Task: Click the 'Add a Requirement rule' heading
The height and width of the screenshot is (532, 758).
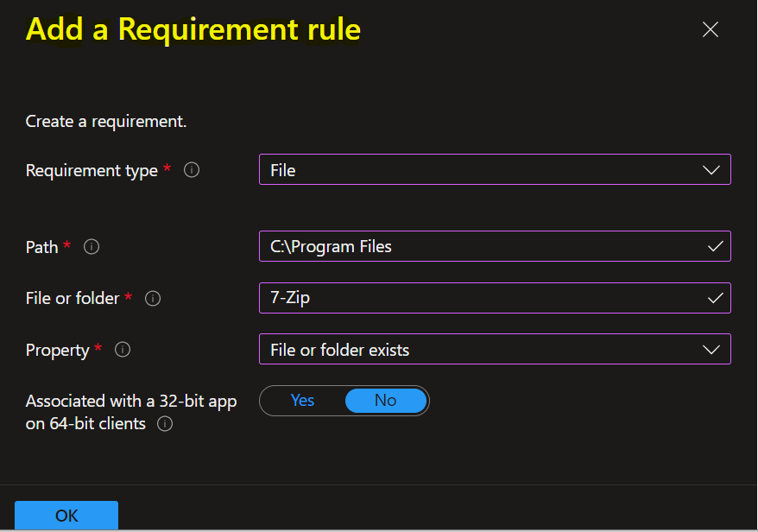Action: point(193,29)
